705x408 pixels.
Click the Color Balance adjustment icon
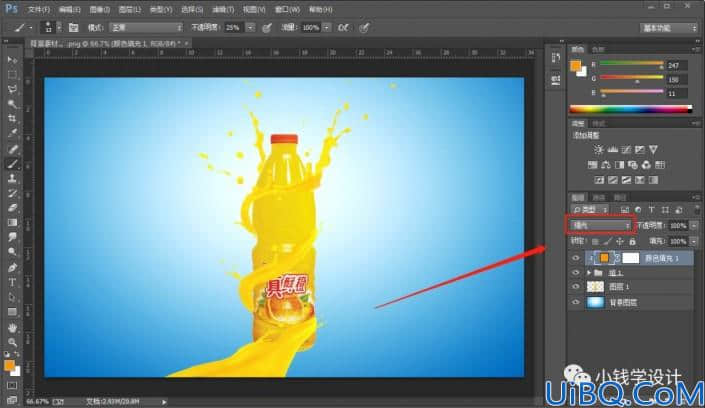(606, 165)
